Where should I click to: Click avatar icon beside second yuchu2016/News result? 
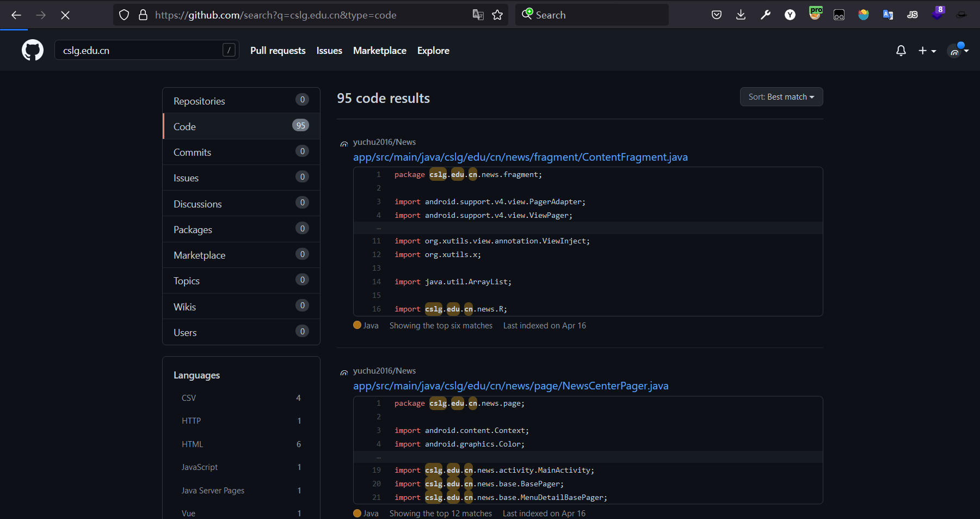[x=344, y=373]
